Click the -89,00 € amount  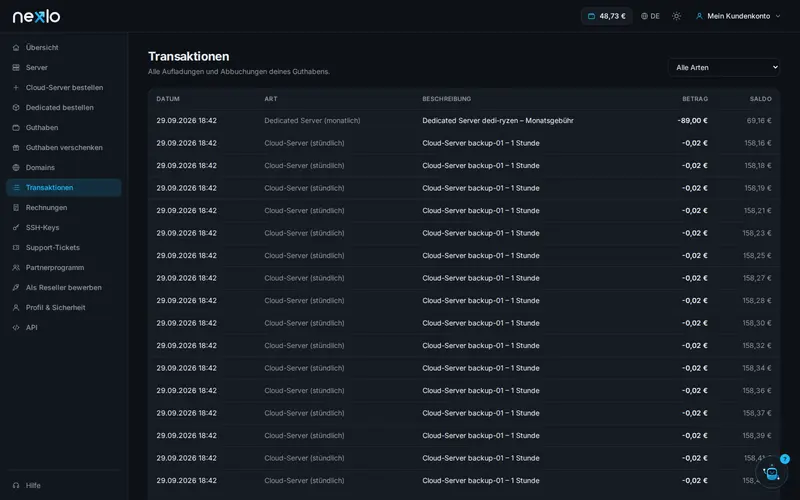coord(692,121)
